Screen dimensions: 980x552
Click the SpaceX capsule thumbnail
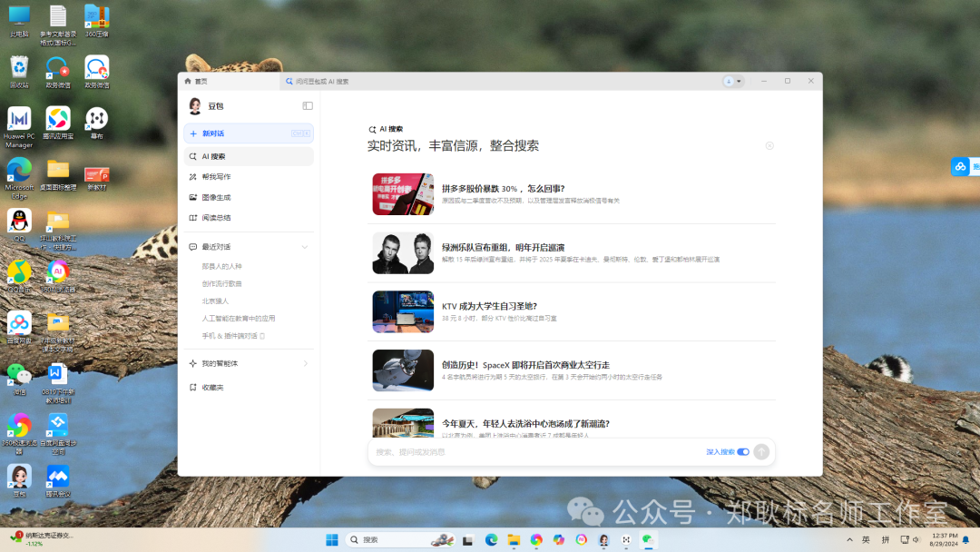pyautogui.click(x=403, y=370)
